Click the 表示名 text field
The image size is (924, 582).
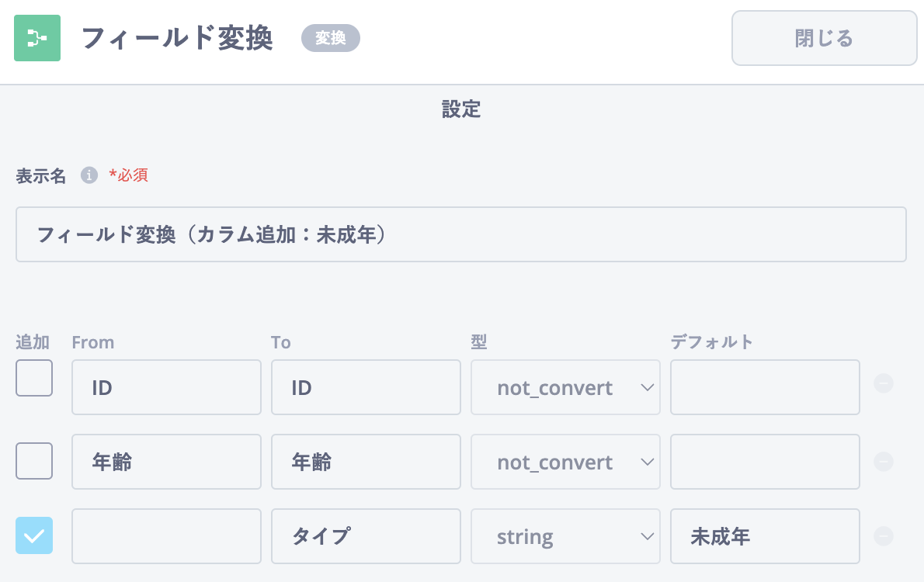(x=460, y=234)
